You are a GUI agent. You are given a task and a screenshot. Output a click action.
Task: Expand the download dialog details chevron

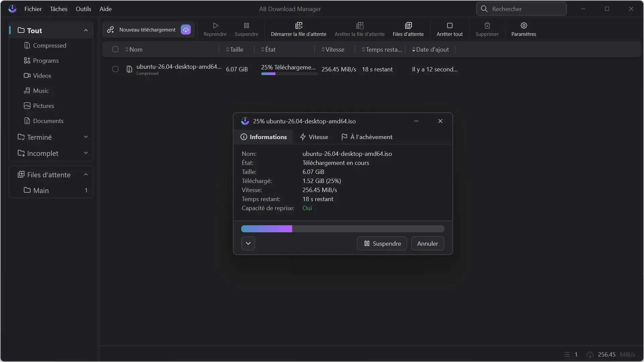(x=248, y=243)
